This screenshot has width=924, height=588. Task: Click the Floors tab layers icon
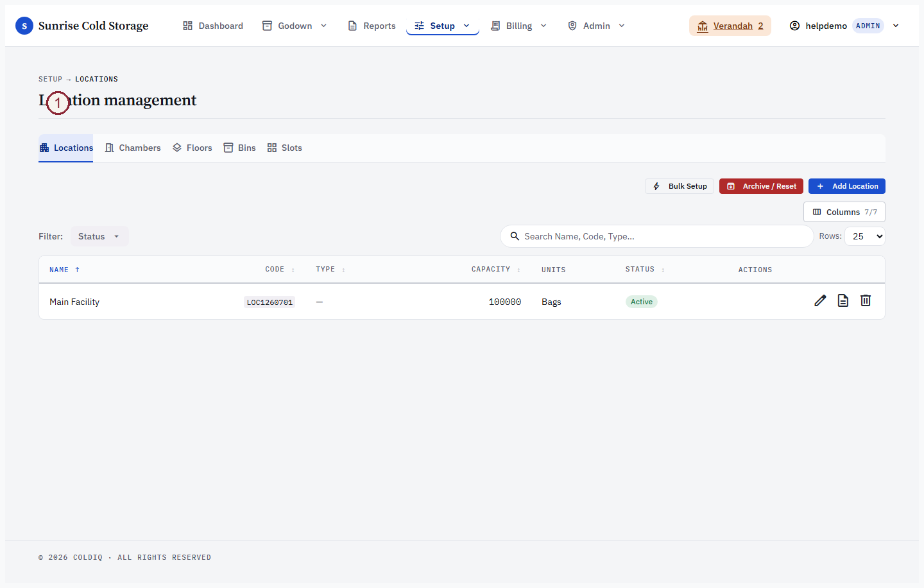(177, 148)
